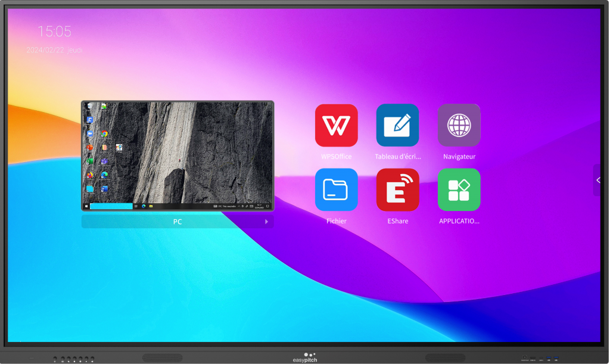Click the arrow next to PC source label
610x364 pixels.
click(266, 222)
